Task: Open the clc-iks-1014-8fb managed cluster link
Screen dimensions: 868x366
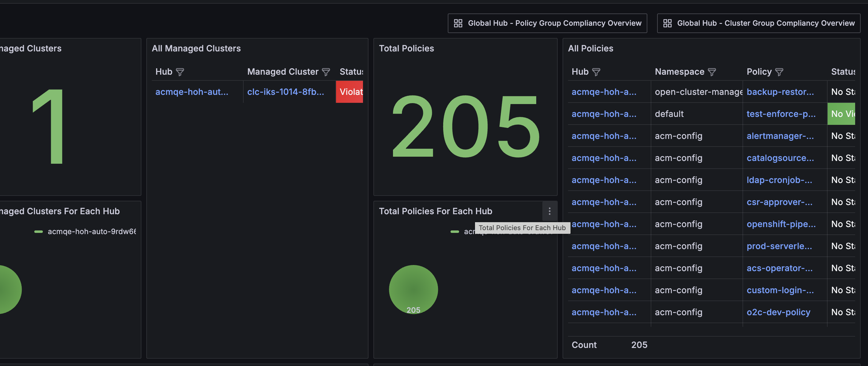Action: point(285,92)
